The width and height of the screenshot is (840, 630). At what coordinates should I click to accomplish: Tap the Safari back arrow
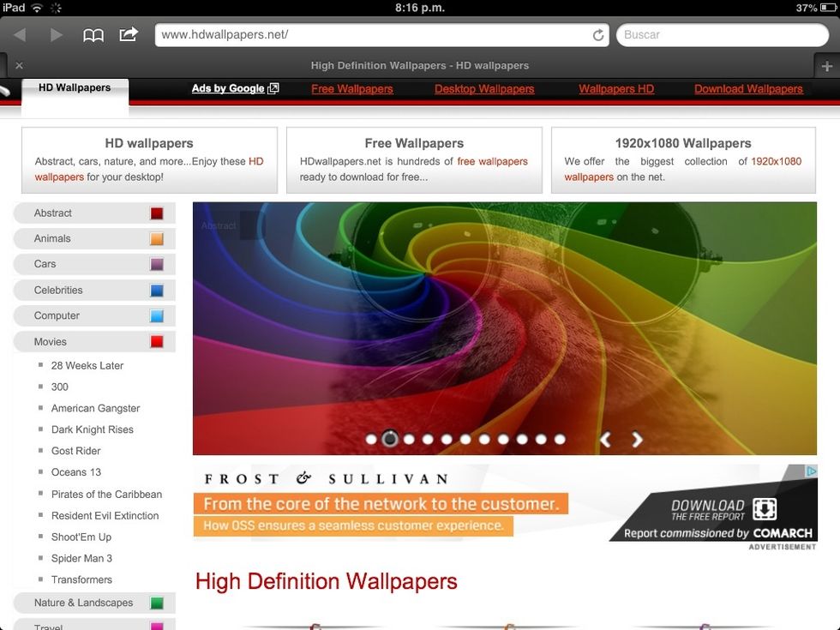[20, 35]
